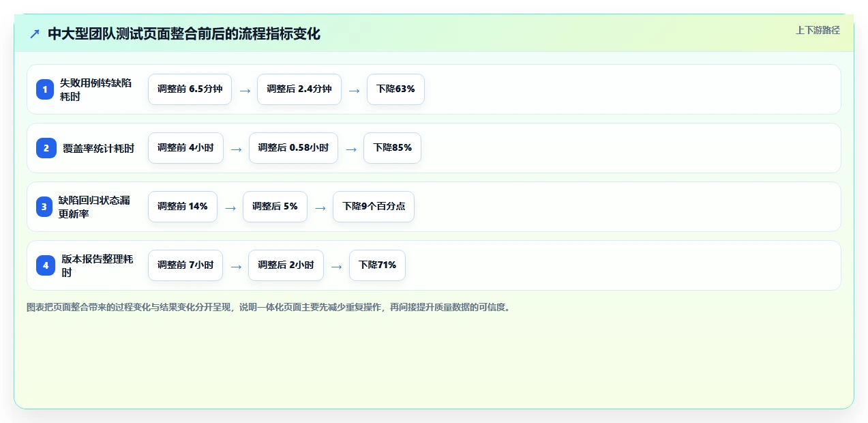Click the 调整后 2小时 chip
The image size is (868, 423).
point(286,265)
